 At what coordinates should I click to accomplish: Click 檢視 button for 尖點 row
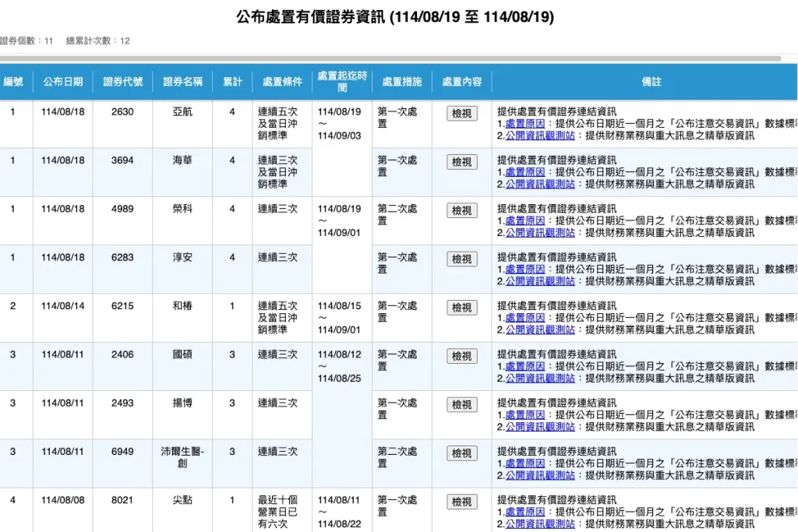tap(461, 502)
